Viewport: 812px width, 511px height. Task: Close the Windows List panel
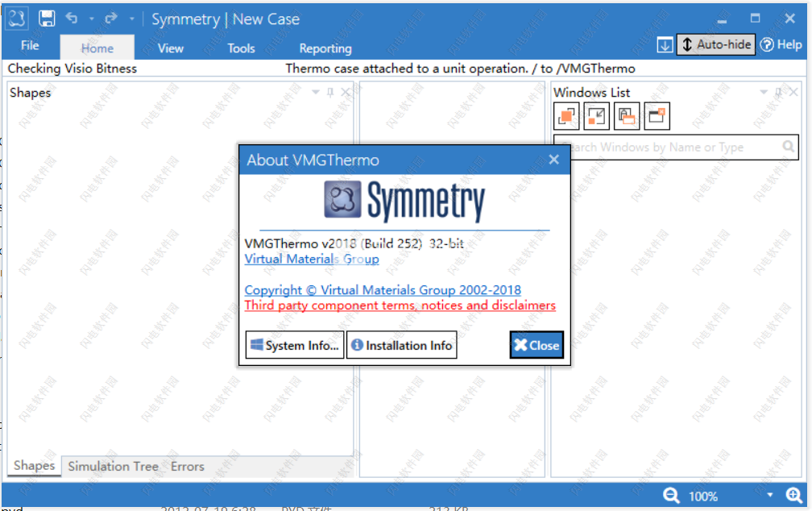click(793, 92)
